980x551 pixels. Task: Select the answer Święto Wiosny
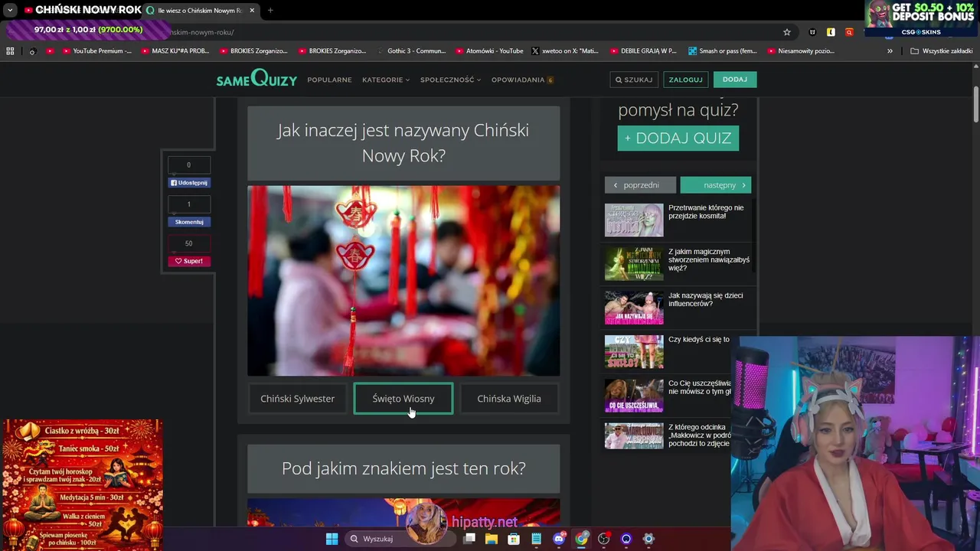pos(403,399)
